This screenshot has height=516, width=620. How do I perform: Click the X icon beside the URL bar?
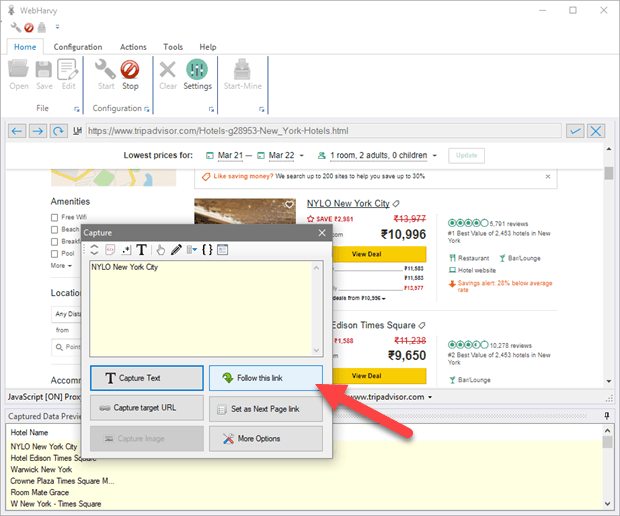tap(596, 131)
